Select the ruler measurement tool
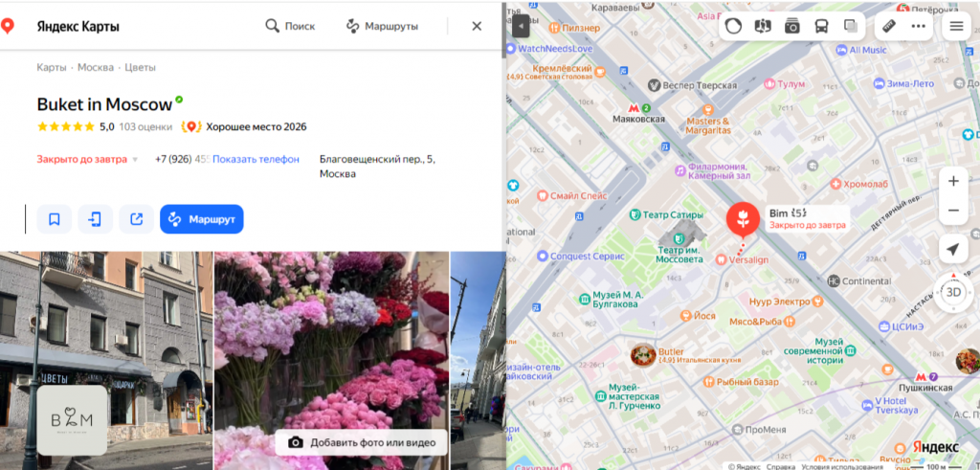980x470 pixels. click(889, 26)
